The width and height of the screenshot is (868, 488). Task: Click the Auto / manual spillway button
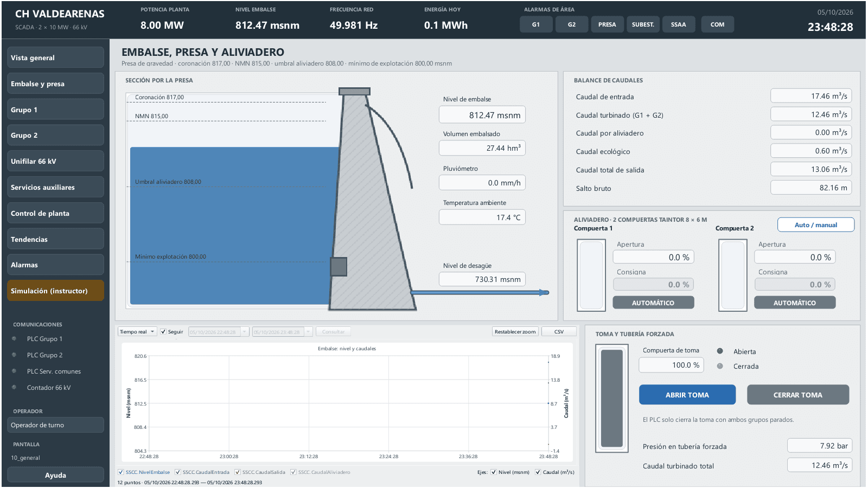click(x=816, y=225)
